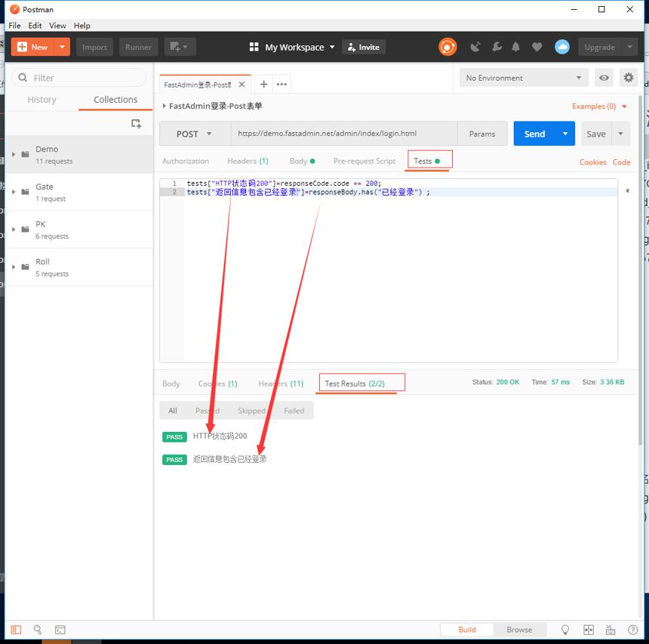Switch to the Pre-request Script tab
649x644 pixels.
pyautogui.click(x=364, y=161)
